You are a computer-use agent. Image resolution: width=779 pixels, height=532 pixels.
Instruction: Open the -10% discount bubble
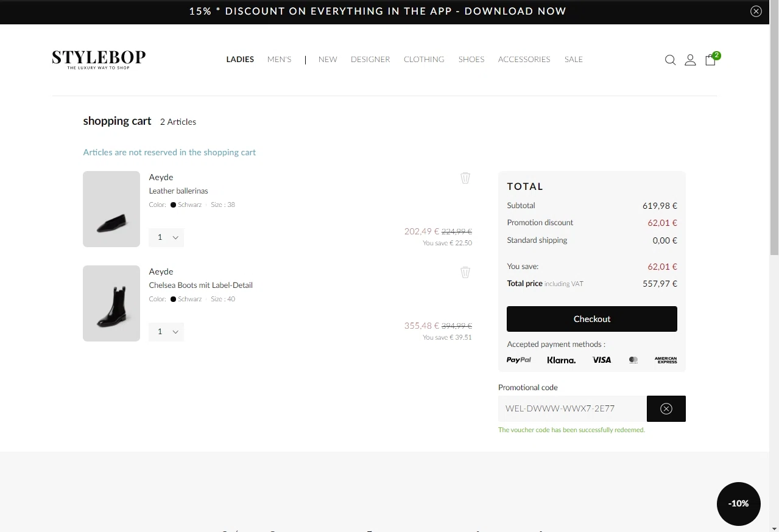pos(739,503)
